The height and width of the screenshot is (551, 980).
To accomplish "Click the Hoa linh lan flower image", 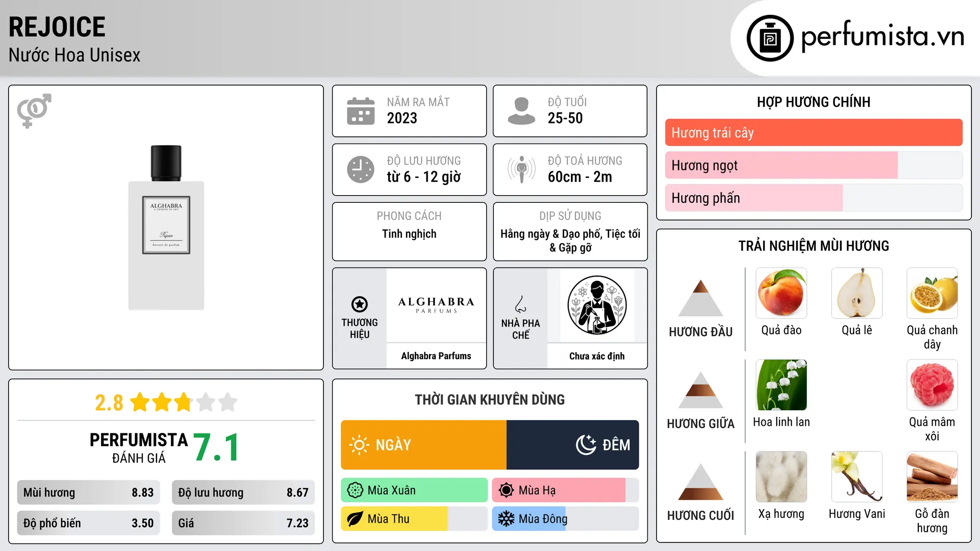I will tap(781, 385).
